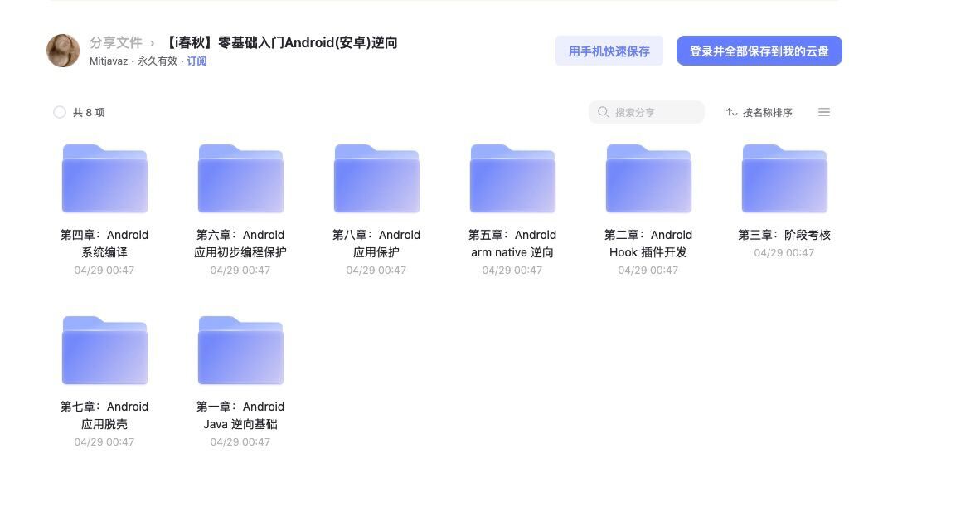Open the search magnifier icon
980x512 pixels.
click(x=604, y=112)
